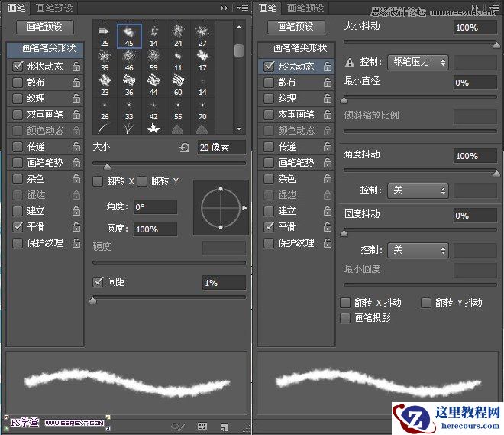Toggle lock icon for 画笔笔势 in left panel
504x435 pixels.
(x=76, y=163)
